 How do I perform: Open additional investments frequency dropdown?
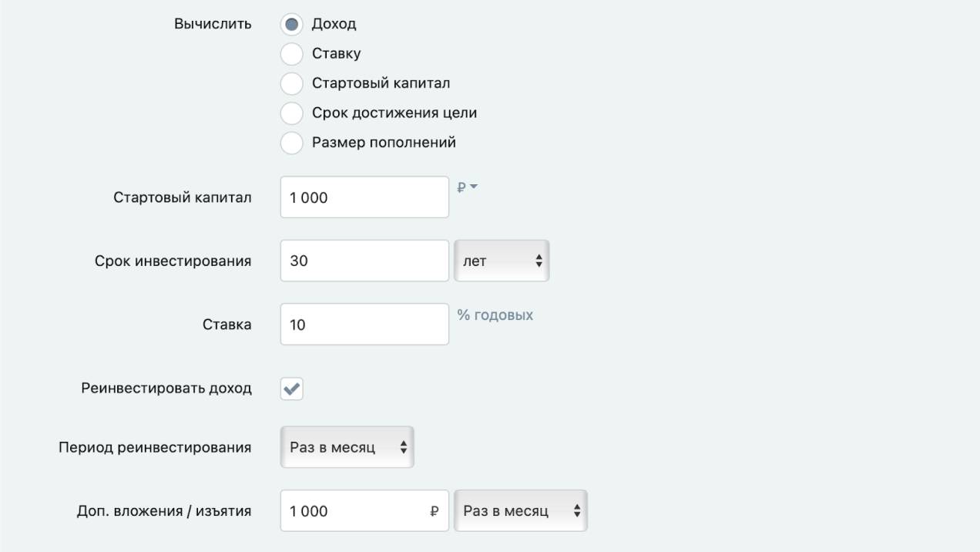tap(520, 511)
